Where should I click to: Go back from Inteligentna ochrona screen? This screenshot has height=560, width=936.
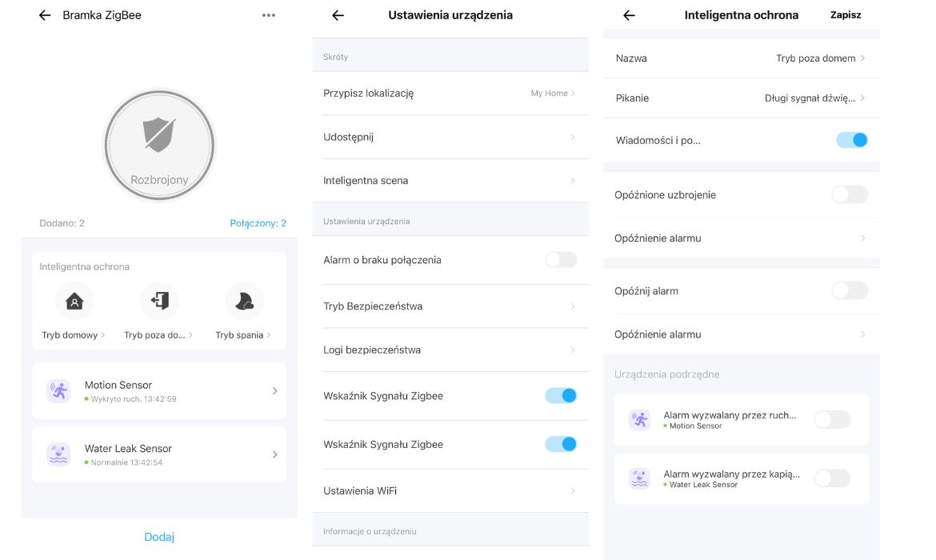tap(629, 15)
